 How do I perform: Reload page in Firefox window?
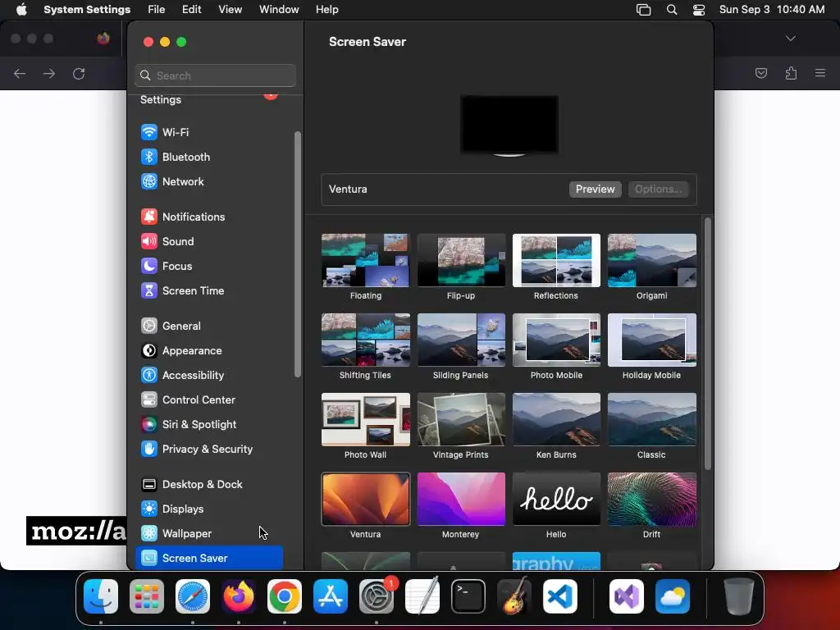click(x=79, y=74)
